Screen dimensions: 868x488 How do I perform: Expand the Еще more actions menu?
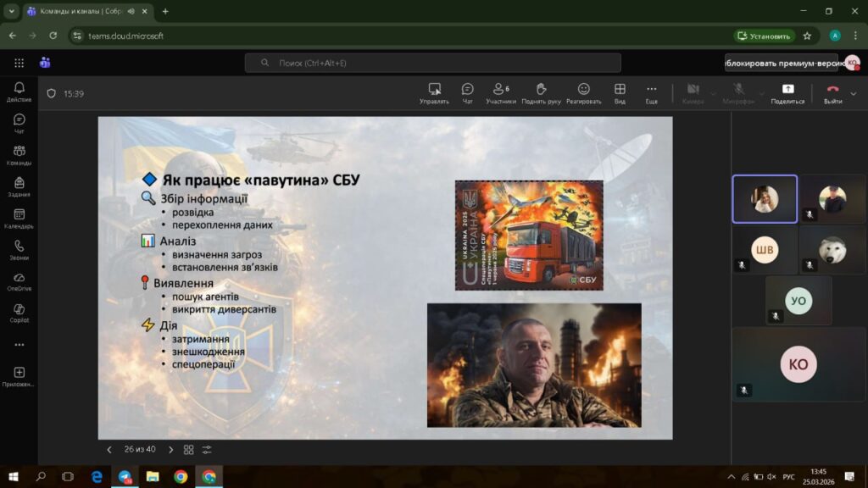[651, 92]
